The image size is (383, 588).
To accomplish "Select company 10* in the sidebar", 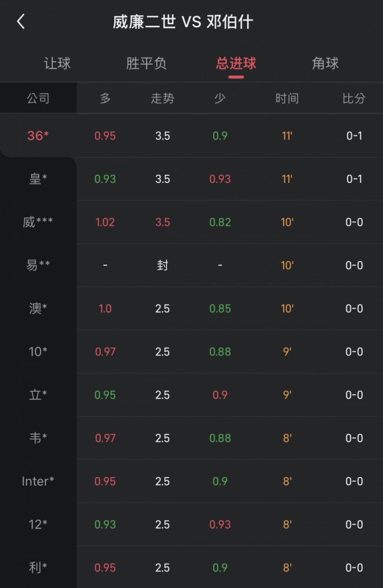I will point(38,352).
